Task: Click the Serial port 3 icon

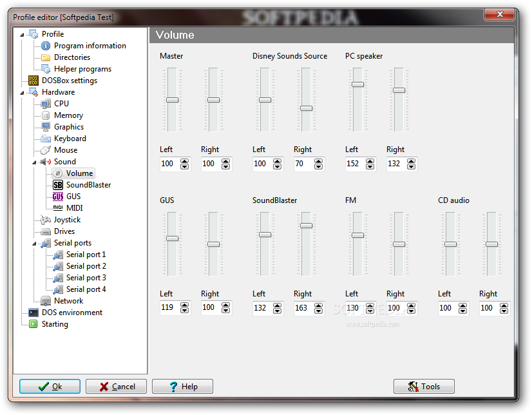Action: point(58,278)
